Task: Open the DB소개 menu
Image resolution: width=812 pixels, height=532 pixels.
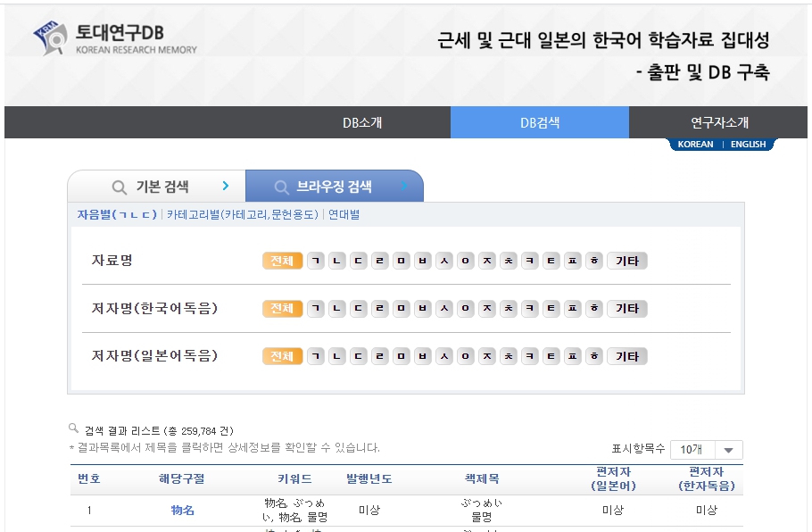Action: coord(362,123)
